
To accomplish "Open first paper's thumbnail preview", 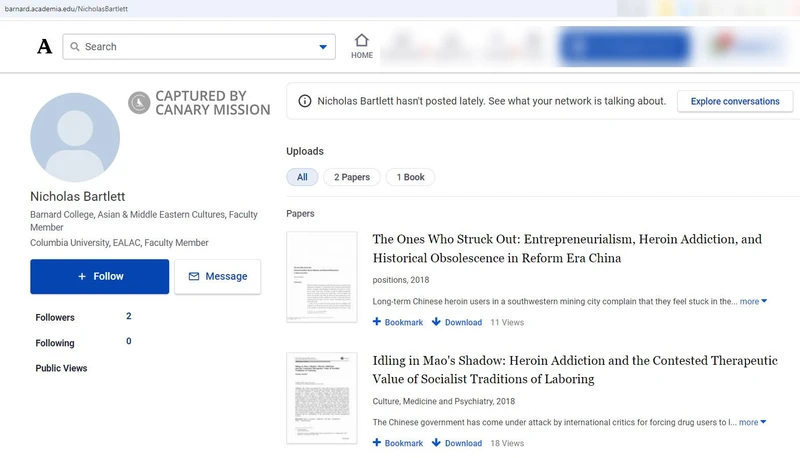I will [321, 277].
